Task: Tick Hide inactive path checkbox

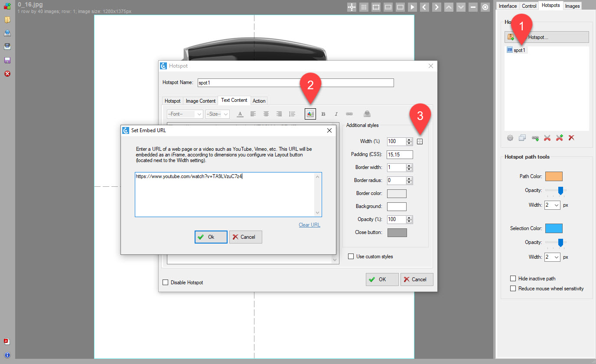Action: (x=513, y=279)
